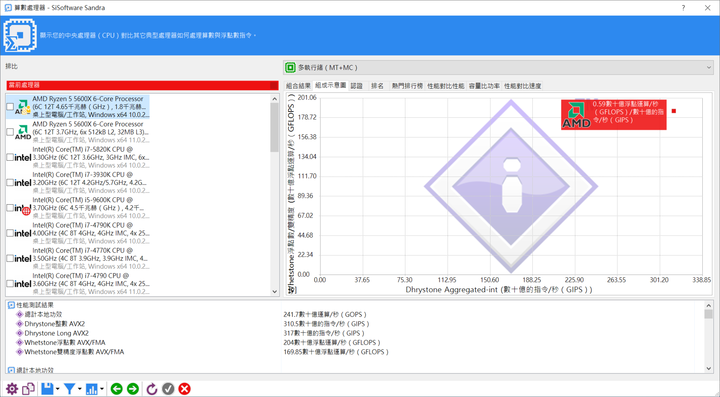Select the 組成示意圖 tab
Screen dimensions: 720x397
point(331,85)
